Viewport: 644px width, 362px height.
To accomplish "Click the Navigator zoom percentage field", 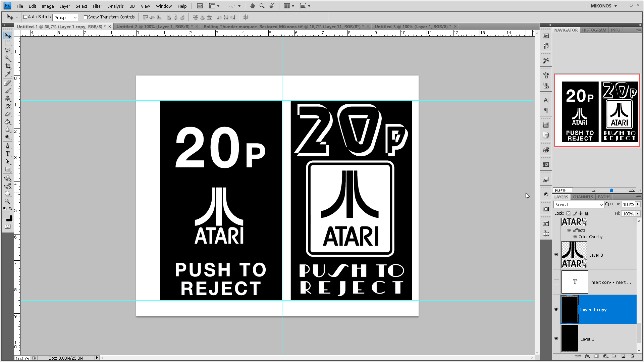I will [562, 190].
